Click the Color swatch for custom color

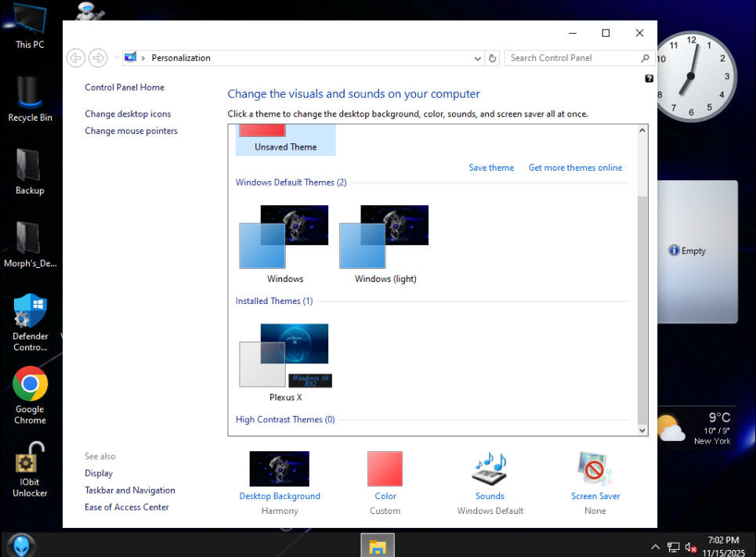click(385, 469)
